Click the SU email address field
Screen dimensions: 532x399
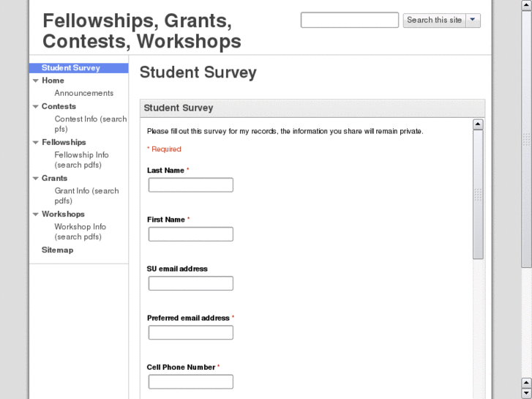[190, 283]
